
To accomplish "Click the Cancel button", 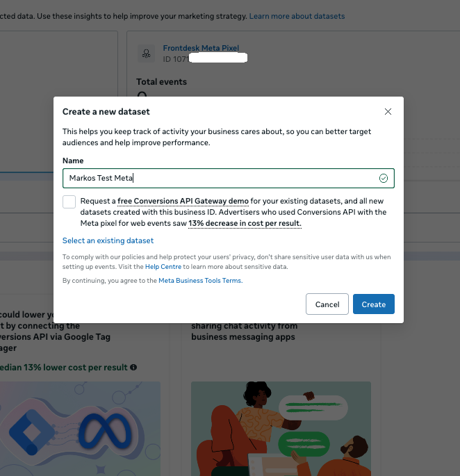I will (327, 304).
